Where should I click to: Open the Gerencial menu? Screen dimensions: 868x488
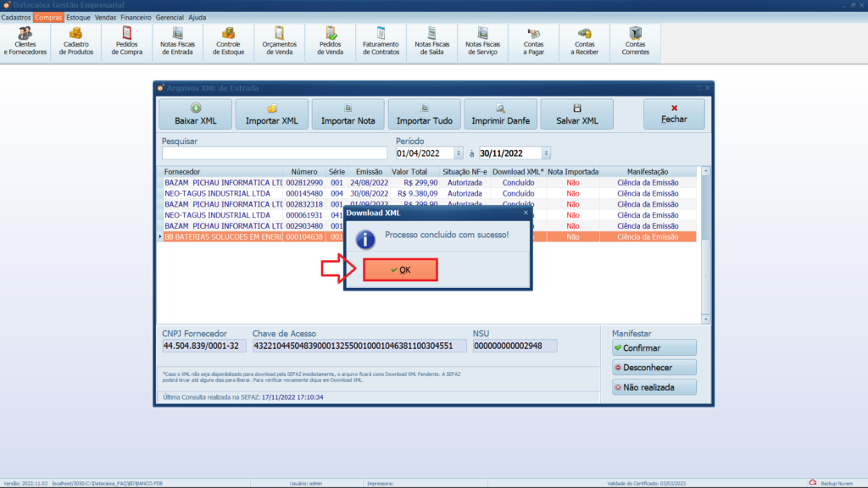coord(170,17)
